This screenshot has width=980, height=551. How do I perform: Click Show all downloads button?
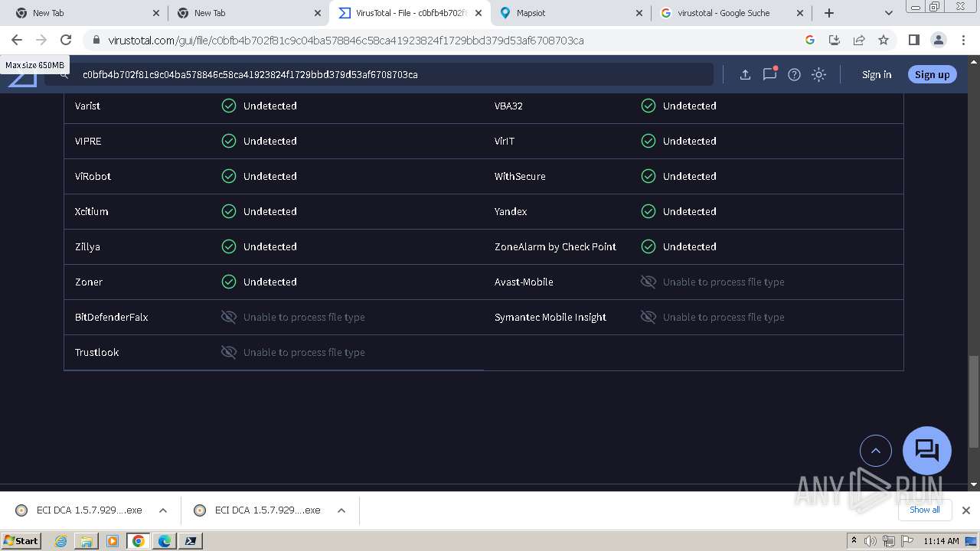click(924, 510)
